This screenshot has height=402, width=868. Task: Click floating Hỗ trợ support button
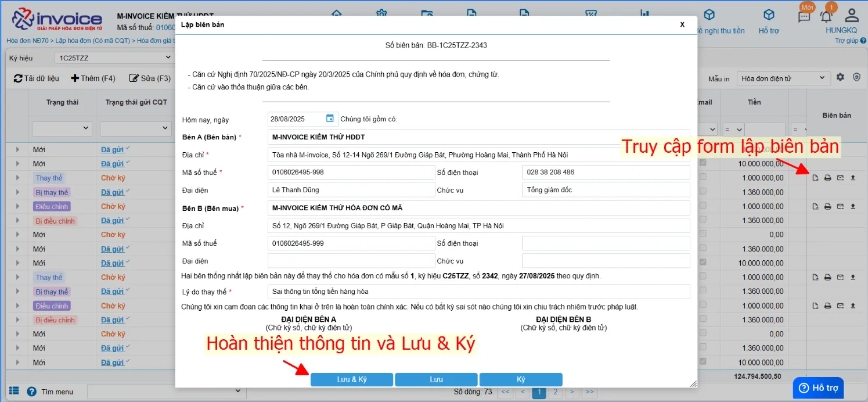click(x=818, y=388)
